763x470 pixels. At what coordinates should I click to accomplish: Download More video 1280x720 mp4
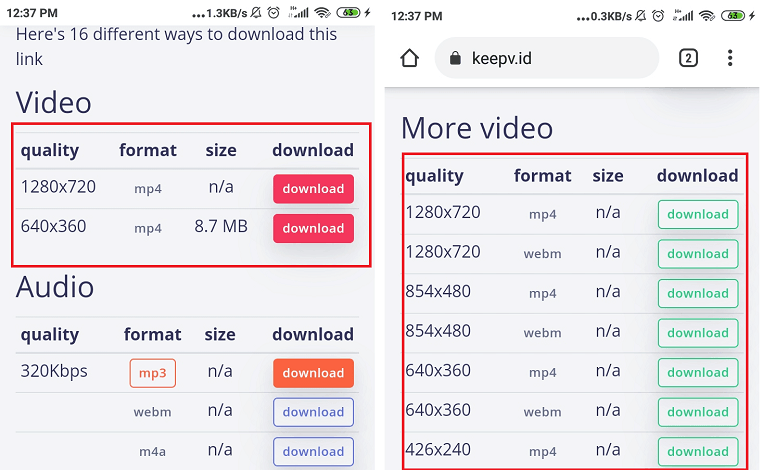698,215
